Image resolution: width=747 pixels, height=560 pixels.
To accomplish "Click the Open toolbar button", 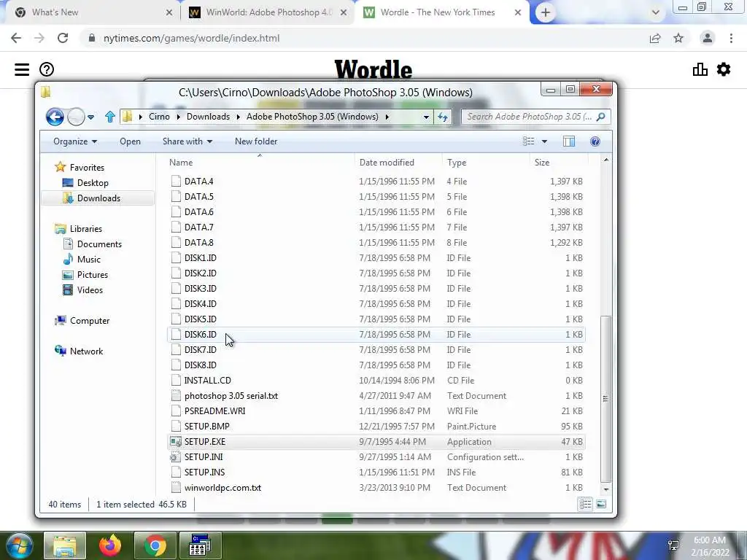I will (x=130, y=141).
